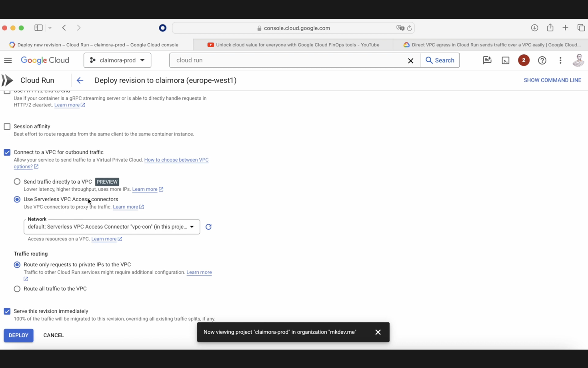Click the Traffic routing heading
The height and width of the screenshot is (368, 588).
(31, 254)
